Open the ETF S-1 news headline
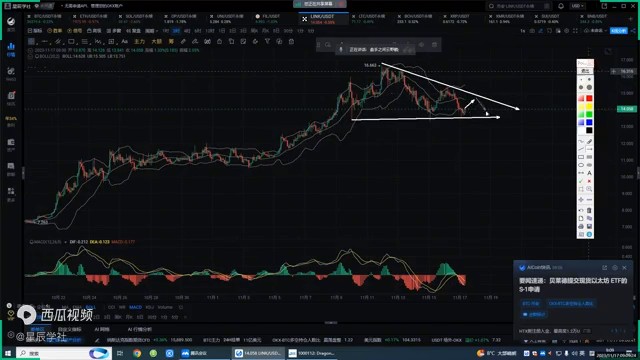Viewport: 640px width, 360px height. click(x=573, y=285)
